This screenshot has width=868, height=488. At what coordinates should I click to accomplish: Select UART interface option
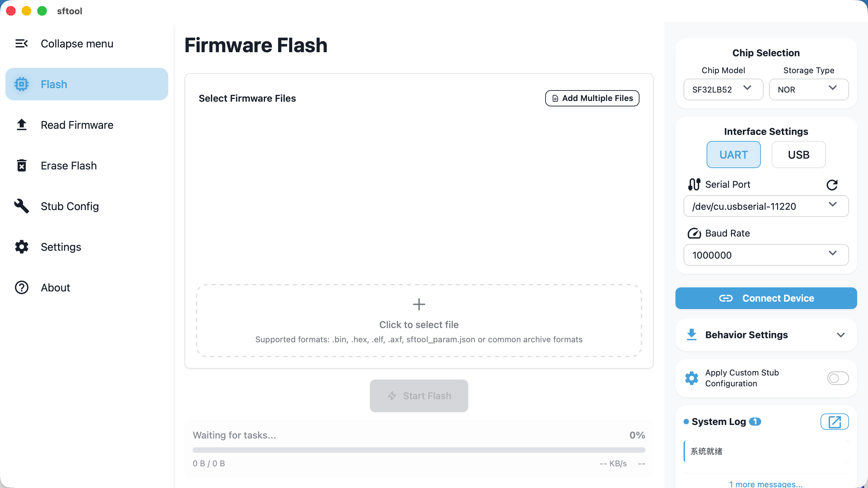coord(733,155)
